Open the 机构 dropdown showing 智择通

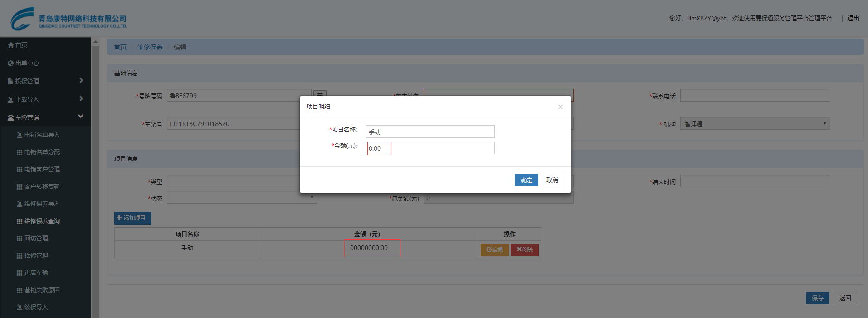tap(755, 124)
